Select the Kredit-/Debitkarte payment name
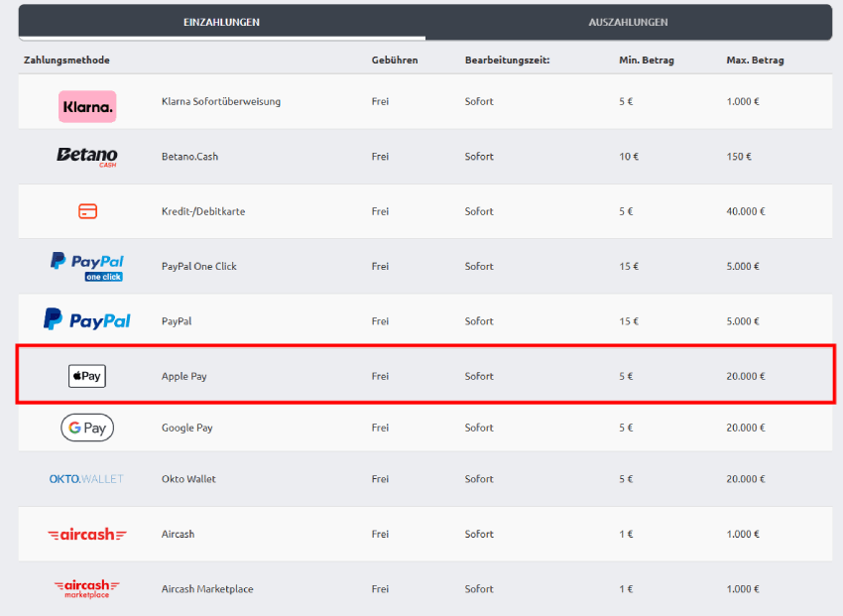843x616 pixels. click(x=202, y=211)
